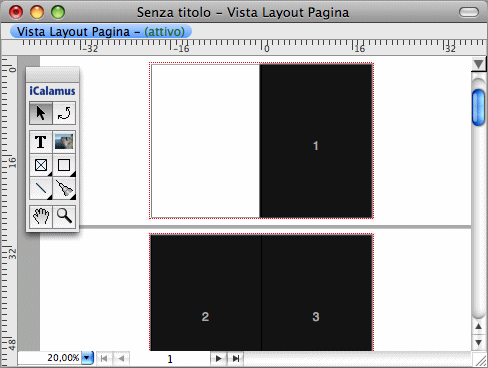Go to the previous page
The width and height of the screenshot is (488, 368).
point(121,359)
